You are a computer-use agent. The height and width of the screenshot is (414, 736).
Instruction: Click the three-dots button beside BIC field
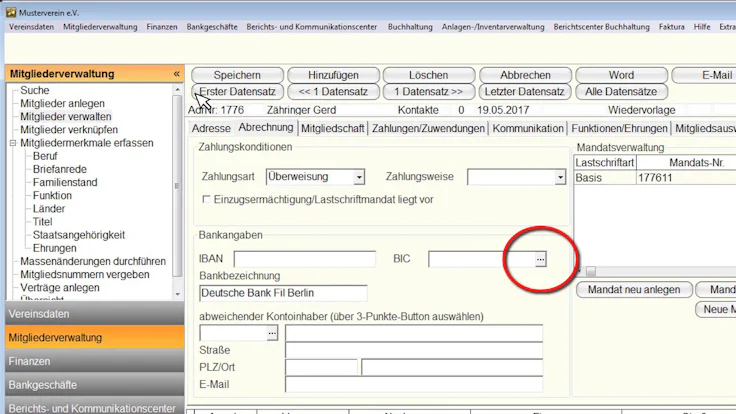tap(541, 259)
